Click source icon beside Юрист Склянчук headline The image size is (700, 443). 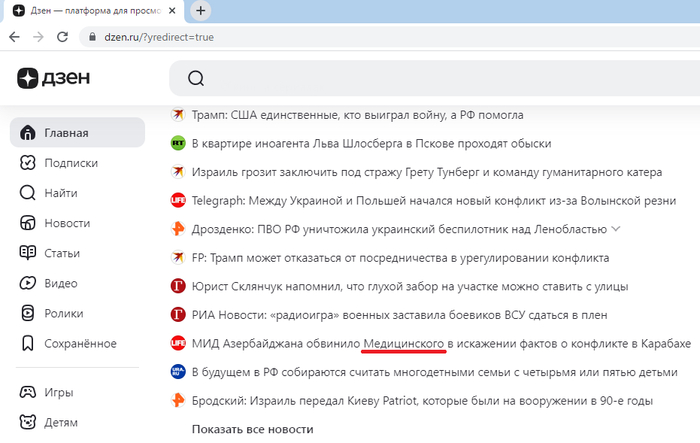tap(178, 286)
